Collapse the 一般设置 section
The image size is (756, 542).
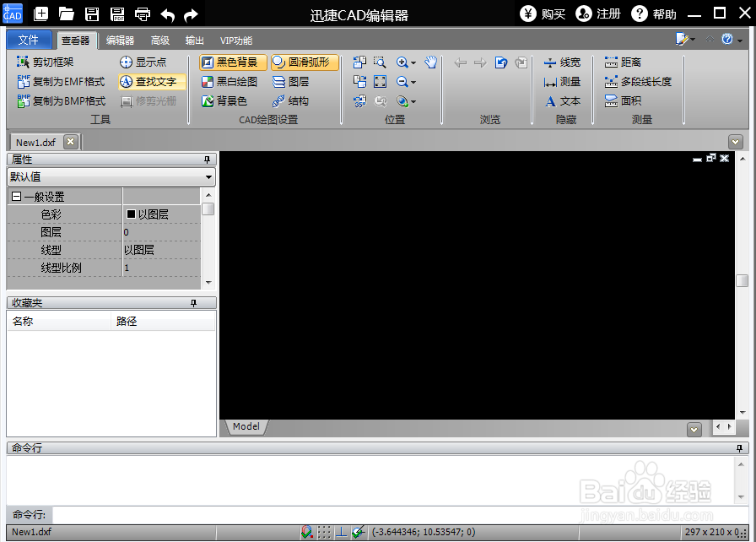pyautogui.click(x=16, y=196)
